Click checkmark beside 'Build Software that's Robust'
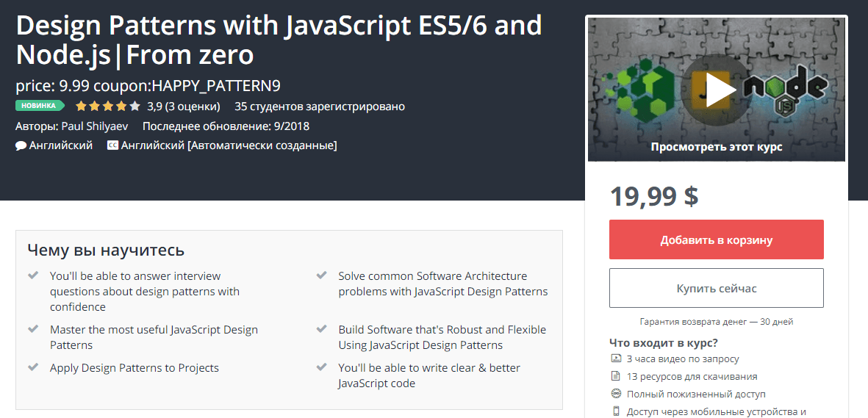Screen dimensions: 868x418 (x=322, y=329)
